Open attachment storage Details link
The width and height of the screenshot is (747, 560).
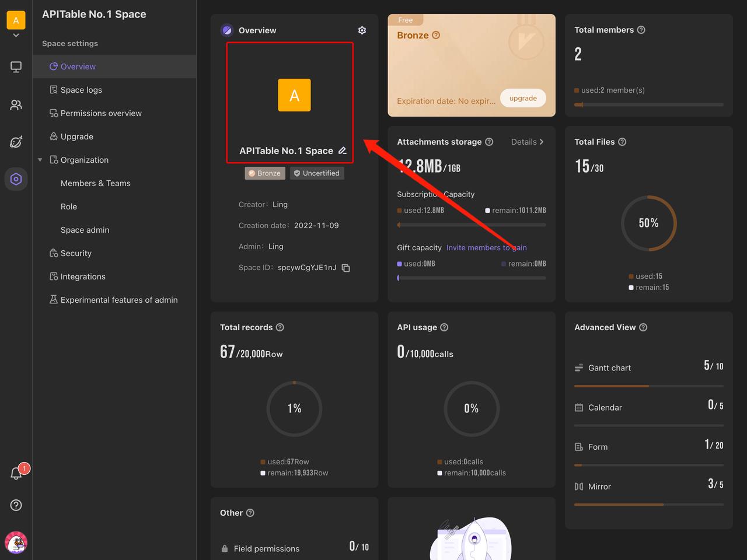pyautogui.click(x=528, y=142)
